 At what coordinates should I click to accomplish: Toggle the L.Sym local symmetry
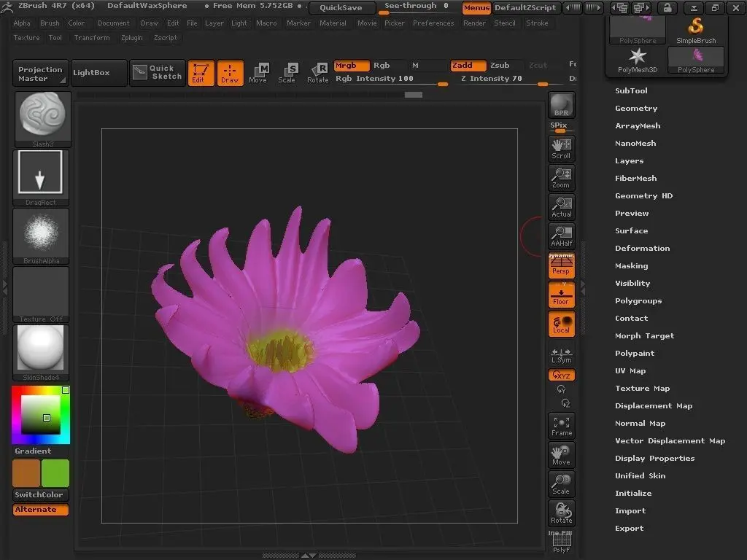(561, 355)
